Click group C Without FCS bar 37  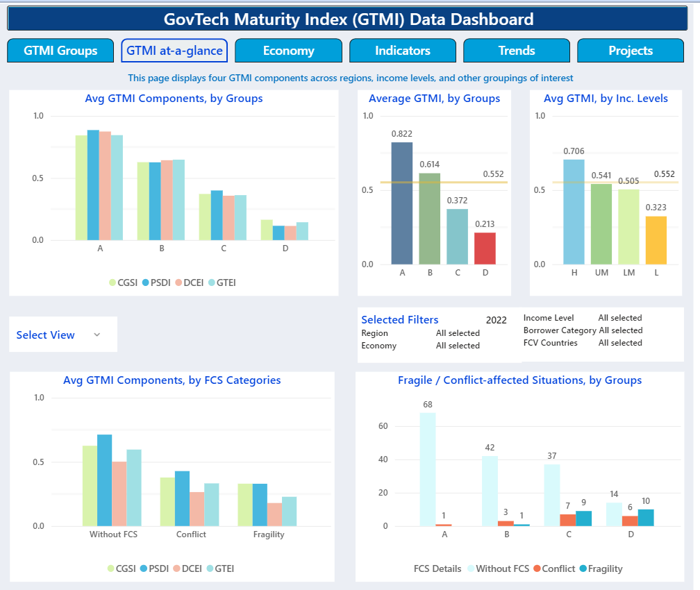pyautogui.click(x=552, y=496)
